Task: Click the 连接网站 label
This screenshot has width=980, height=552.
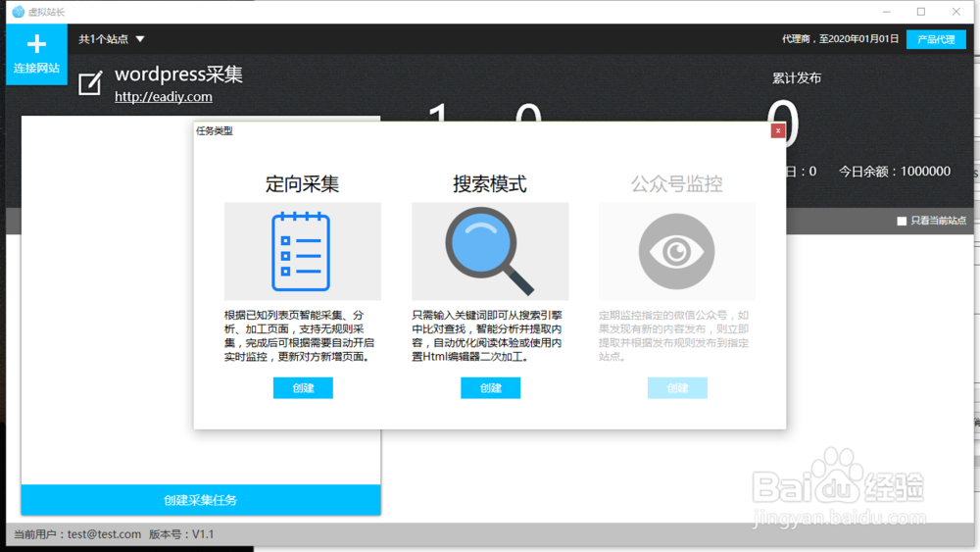Action: (x=36, y=68)
